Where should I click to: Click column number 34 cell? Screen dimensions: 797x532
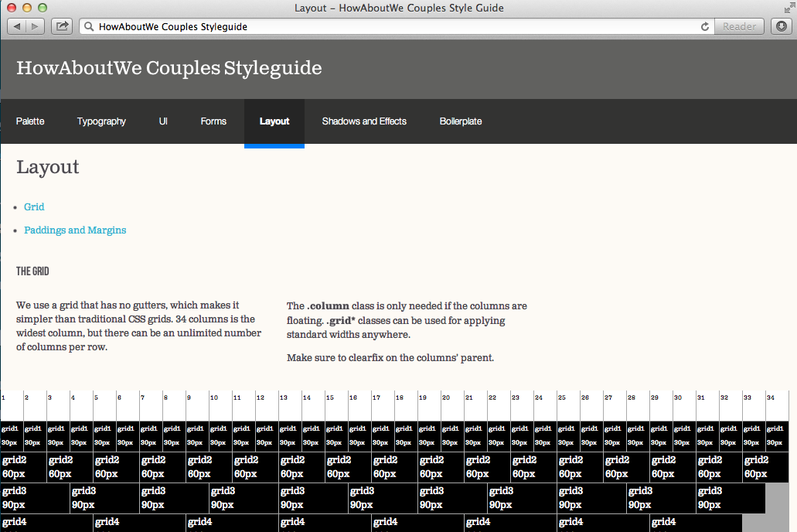[x=777, y=405]
